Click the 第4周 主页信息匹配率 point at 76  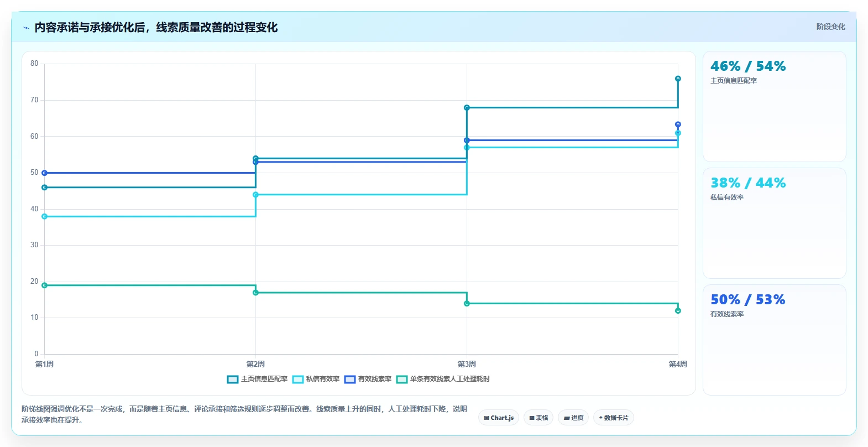[678, 79]
